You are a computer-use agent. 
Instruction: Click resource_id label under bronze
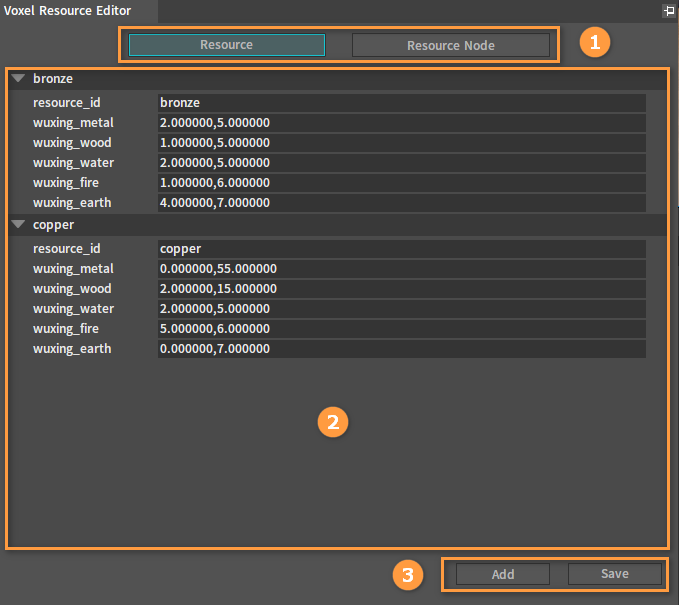pos(67,103)
